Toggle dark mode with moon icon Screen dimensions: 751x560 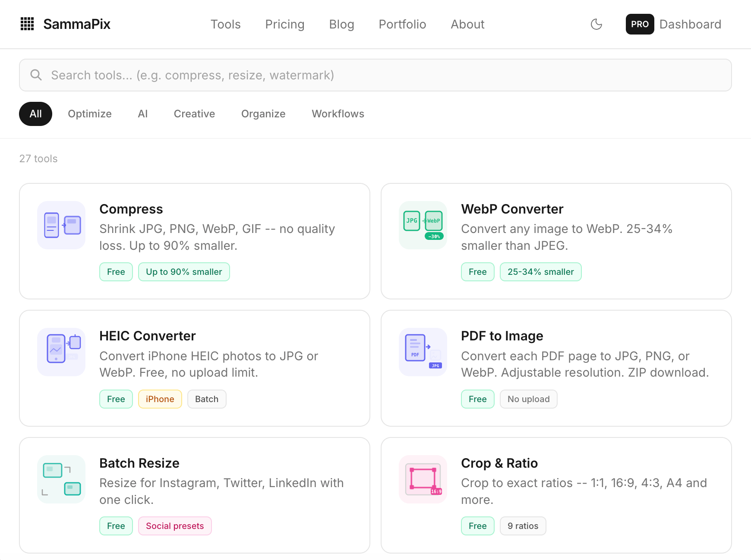[596, 24]
